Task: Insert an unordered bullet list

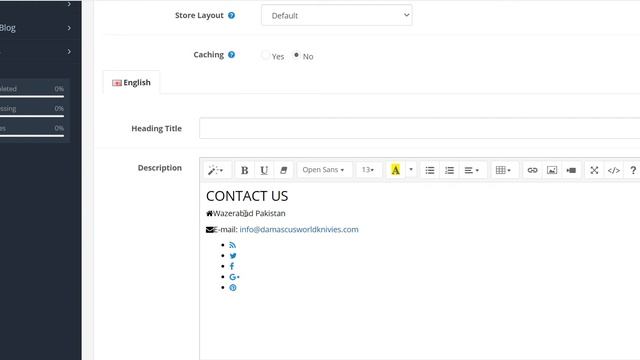Action: [x=430, y=170]
